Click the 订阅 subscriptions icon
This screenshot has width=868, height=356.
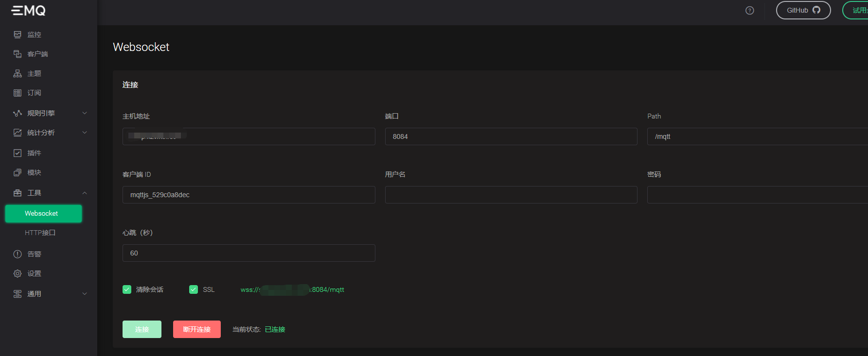pos(18,93)
